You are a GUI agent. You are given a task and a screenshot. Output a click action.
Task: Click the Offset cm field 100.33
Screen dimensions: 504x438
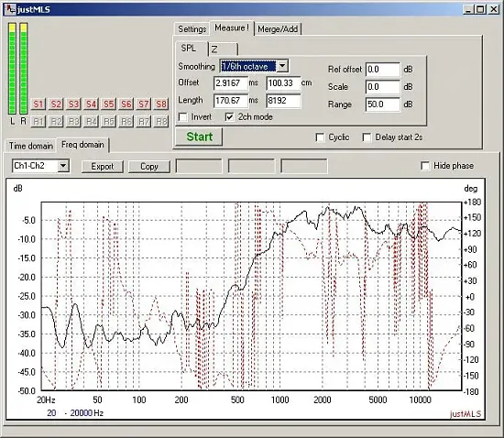[x=283, y=83]
